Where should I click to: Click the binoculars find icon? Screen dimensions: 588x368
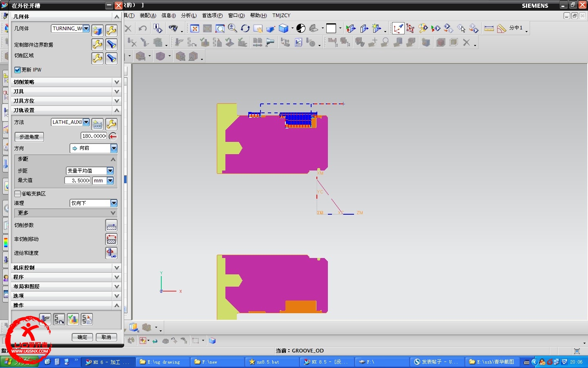[x=174, y=28]
